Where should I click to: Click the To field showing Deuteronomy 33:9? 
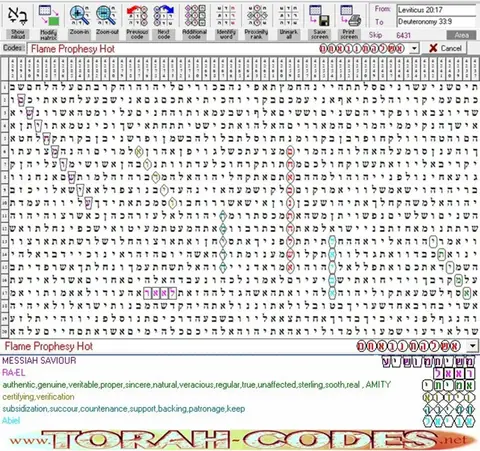[x=436, y=22]
